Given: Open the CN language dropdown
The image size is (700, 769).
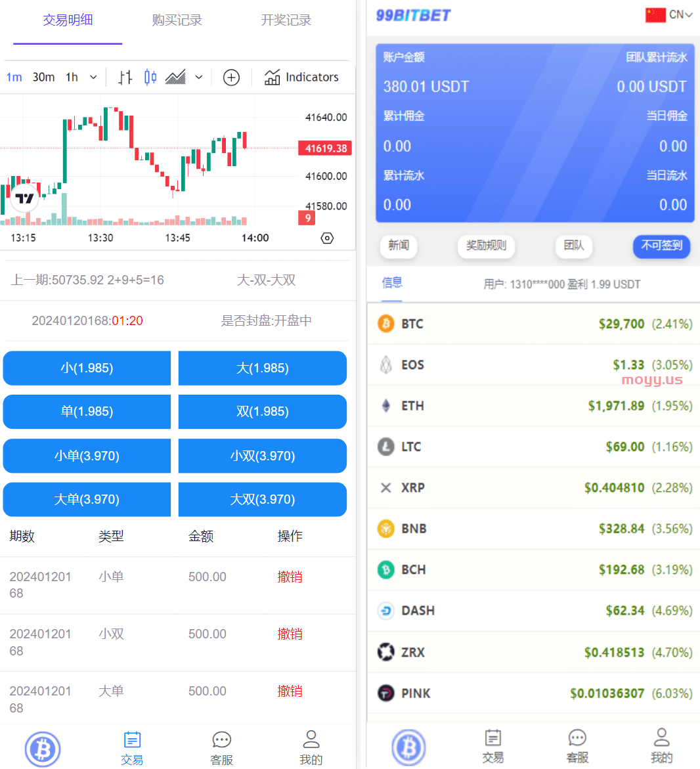Looking at the screenshot, I should click(670, 14).
